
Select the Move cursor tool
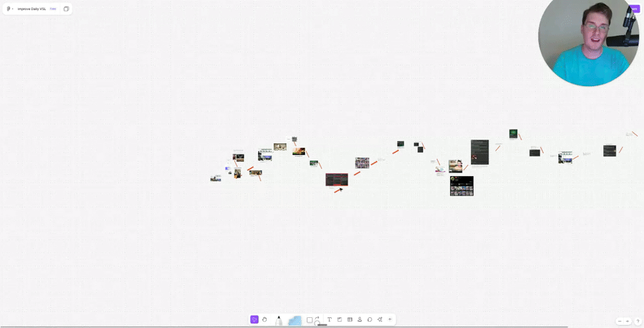[254, 319]
